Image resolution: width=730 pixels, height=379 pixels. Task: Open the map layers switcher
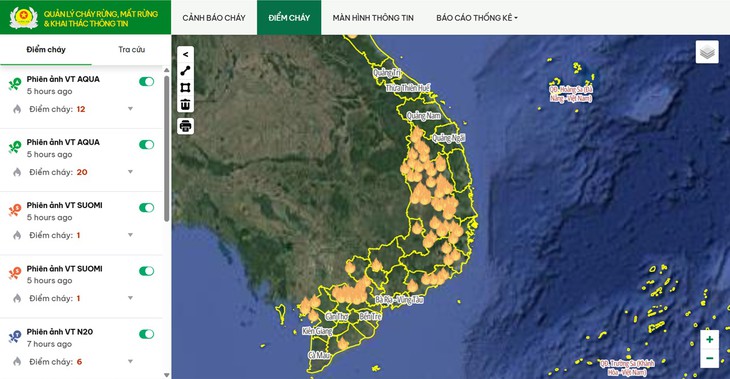click(707, 52)
